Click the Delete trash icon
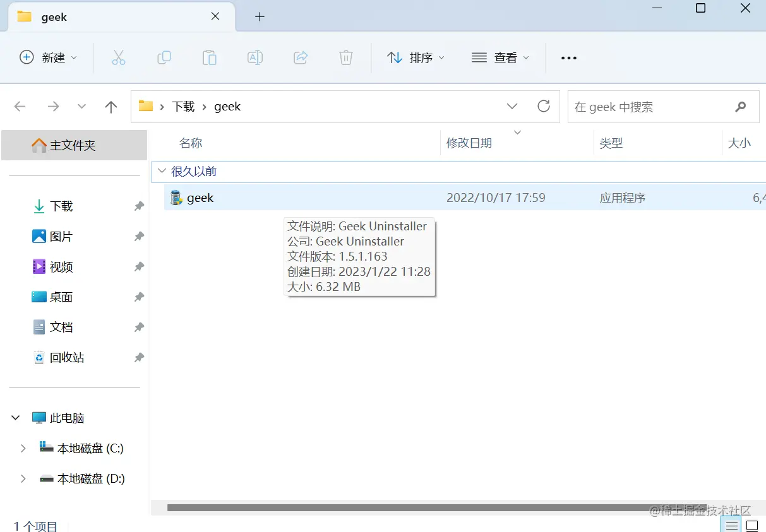The image size is (766, 532). pyautogui.click(x=345, y=57)
